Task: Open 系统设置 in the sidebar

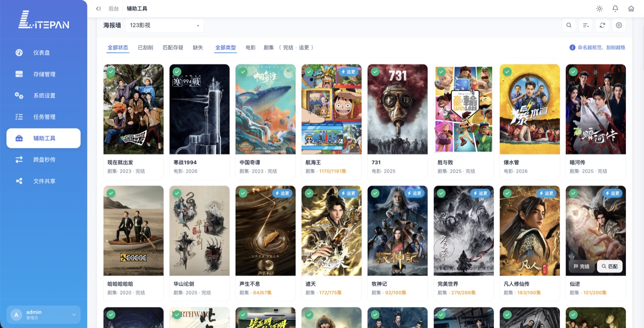Action: point(43,95)
